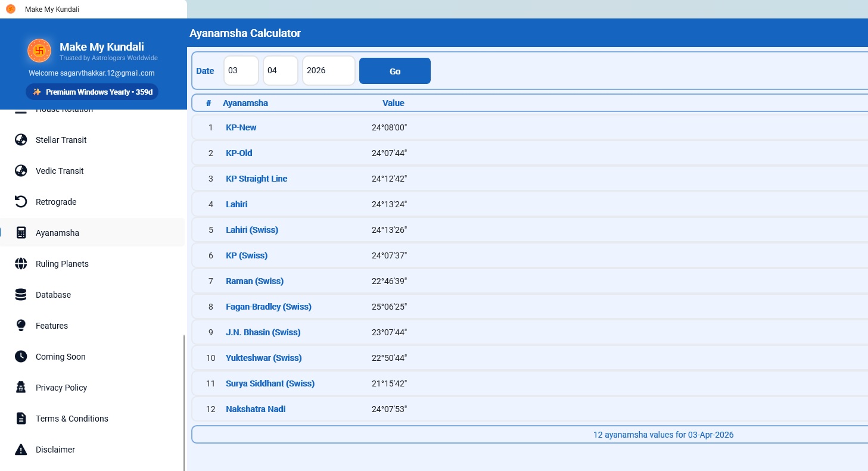
Task: Click the Ayanamsha column header
Action: point(245,103)
